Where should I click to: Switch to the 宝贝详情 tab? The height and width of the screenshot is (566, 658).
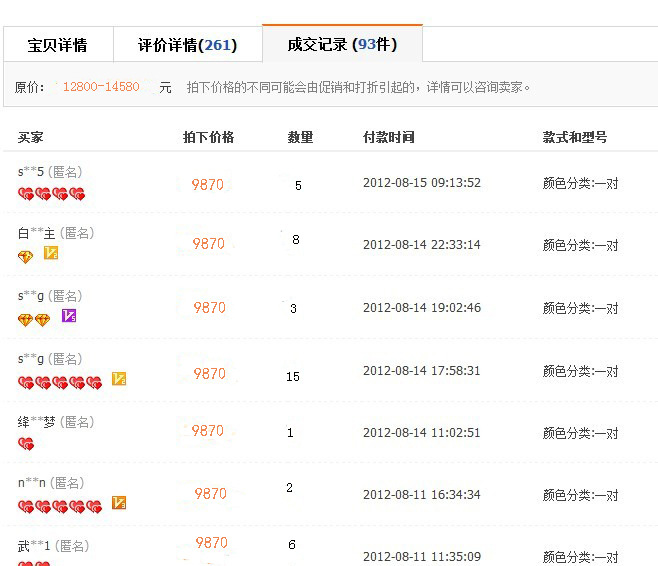click(x=57, y=45)
